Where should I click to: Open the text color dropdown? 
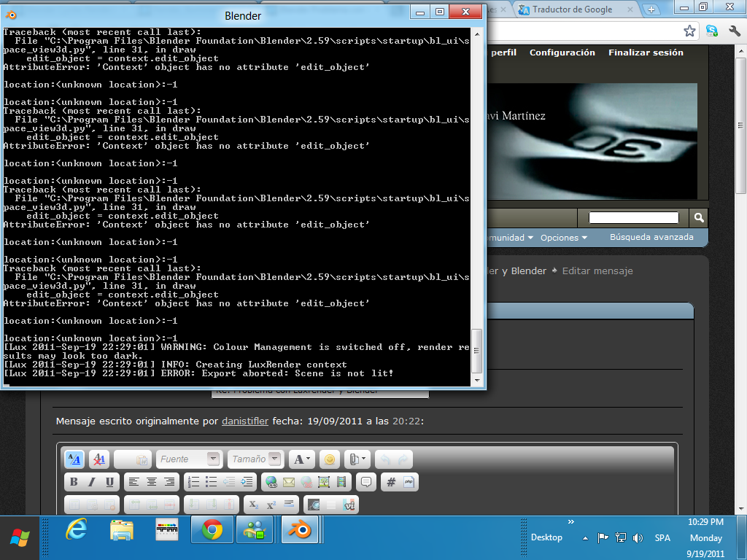tap(301, 459)
